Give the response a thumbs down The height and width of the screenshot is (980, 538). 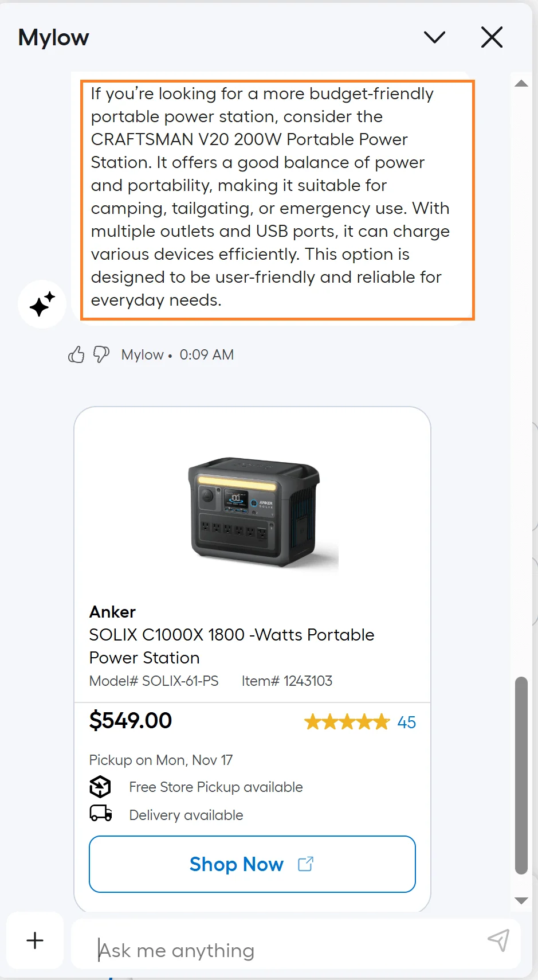point(100,354)
